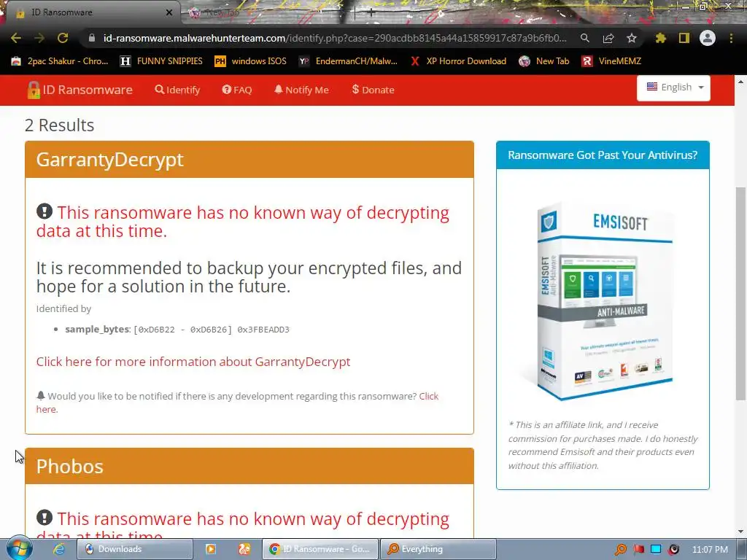Click the browser forward arrow
The image size is (747, 560).
pyautogui.click(x=39, y=38)
